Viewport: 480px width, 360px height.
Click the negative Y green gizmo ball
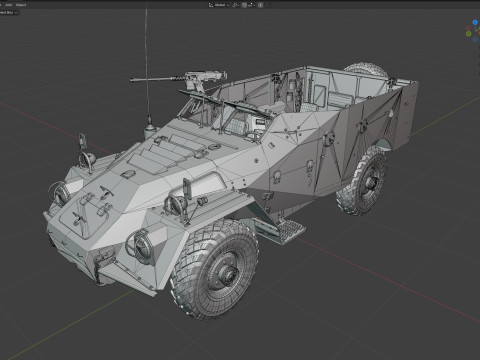(468, 34)
